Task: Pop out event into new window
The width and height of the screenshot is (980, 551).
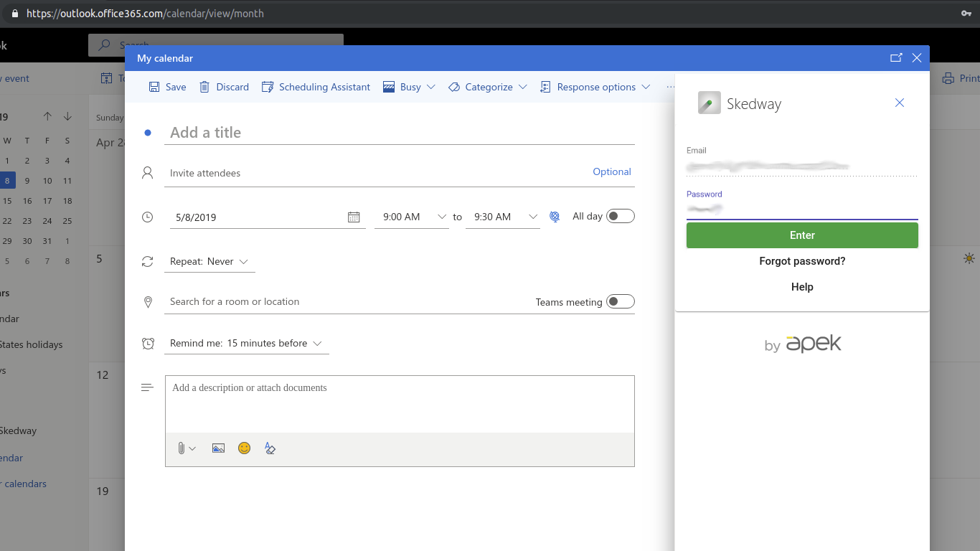Action: [896, 58]
